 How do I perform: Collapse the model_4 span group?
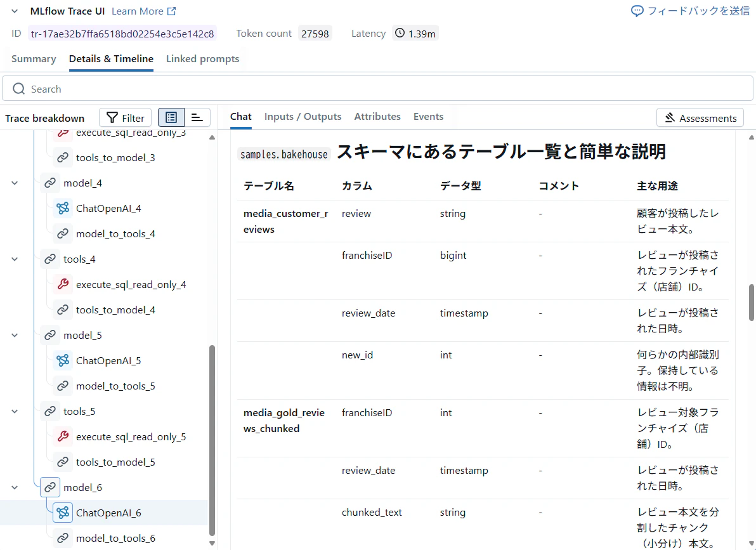pos(15,183)
